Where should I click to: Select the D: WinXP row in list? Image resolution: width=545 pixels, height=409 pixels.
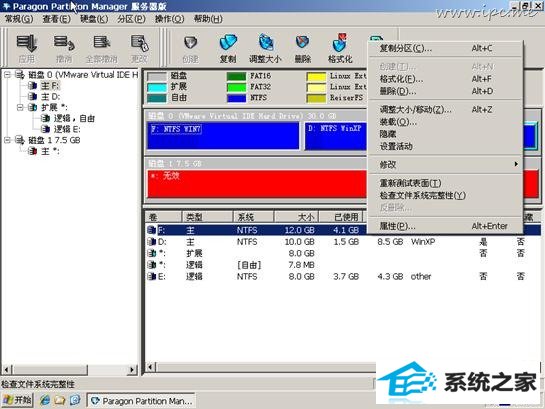(343, 242)
